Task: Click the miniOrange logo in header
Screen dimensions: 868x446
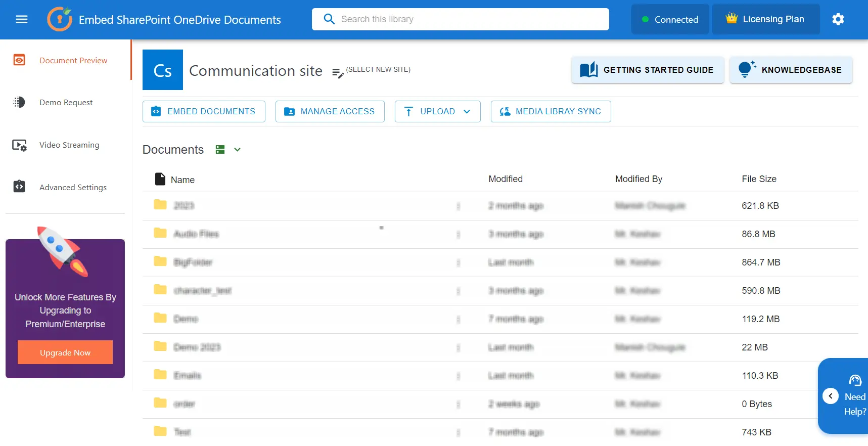Action: (x=60, y=19)
